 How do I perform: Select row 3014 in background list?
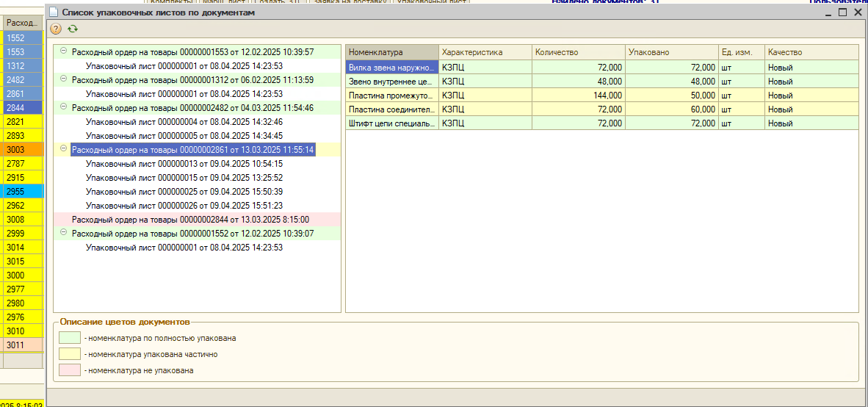23,248
